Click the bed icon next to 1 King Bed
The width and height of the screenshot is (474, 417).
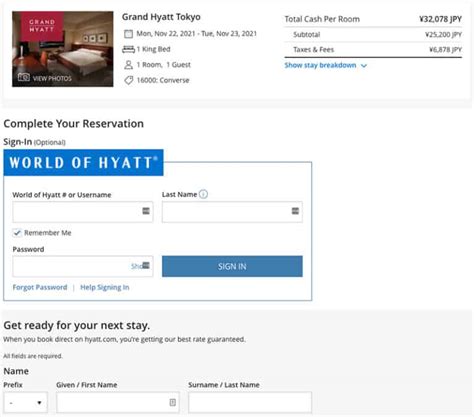(x=128, y=49)
